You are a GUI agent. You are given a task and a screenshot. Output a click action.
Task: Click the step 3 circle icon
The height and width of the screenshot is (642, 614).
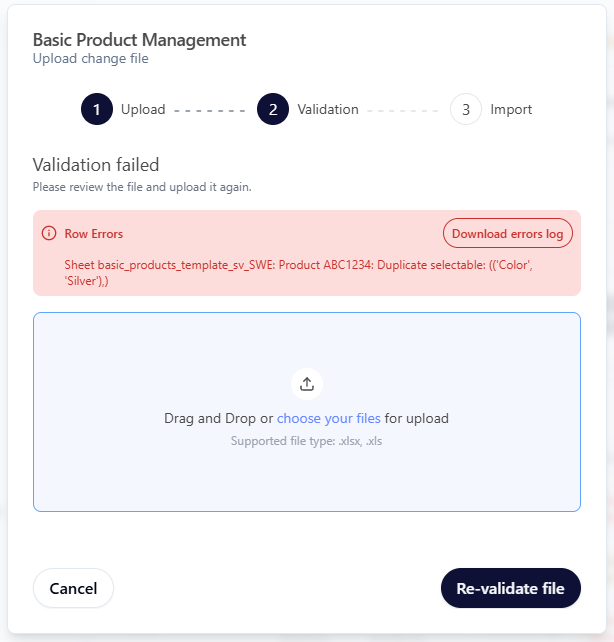466,110
